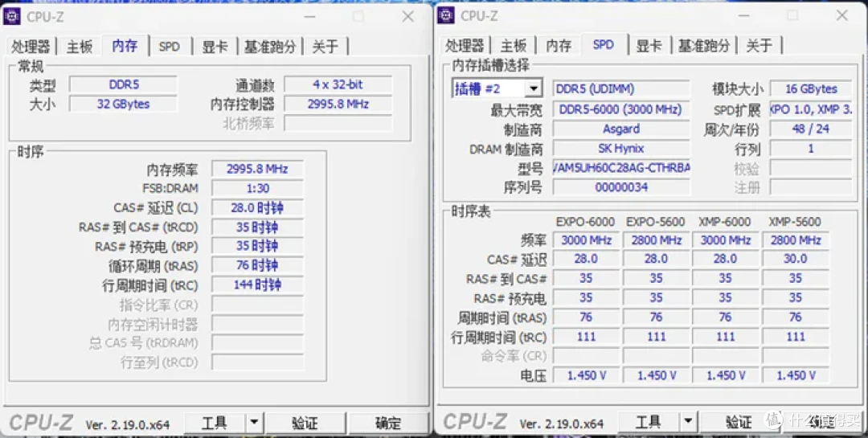Click the DDR5 (UDIMM) module type field
868x438 pixels.
click(x=621, y=88)
